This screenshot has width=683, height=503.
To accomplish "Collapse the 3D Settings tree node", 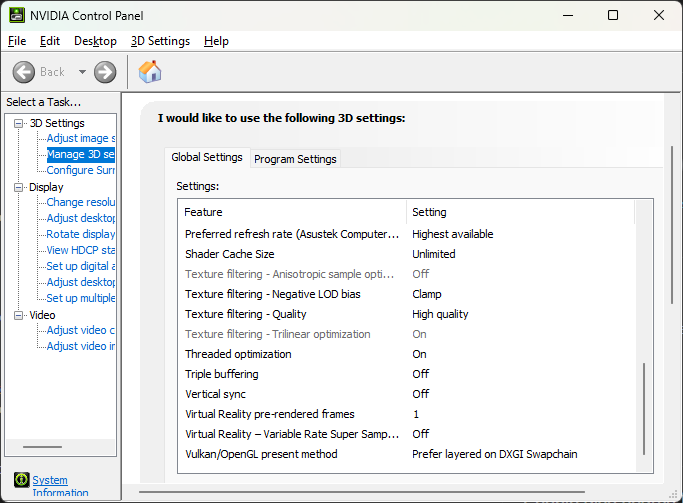I will click(x=19, y=123).
